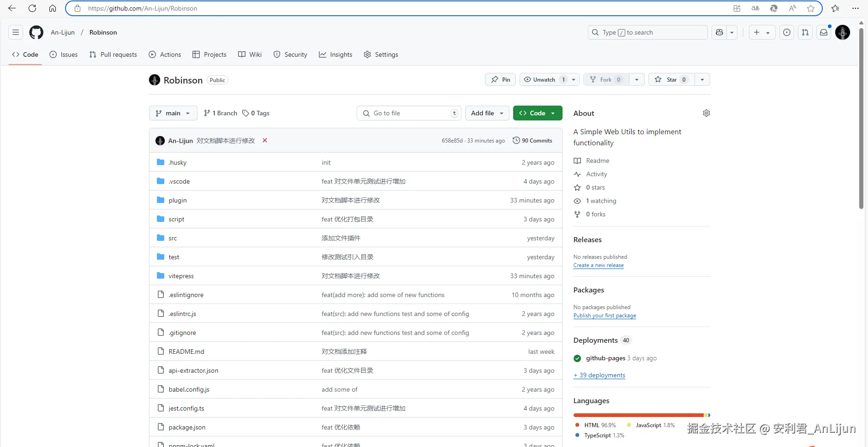Open the repository Settings tab
Viewport: 868px width, 447px height.
(381, 54)
